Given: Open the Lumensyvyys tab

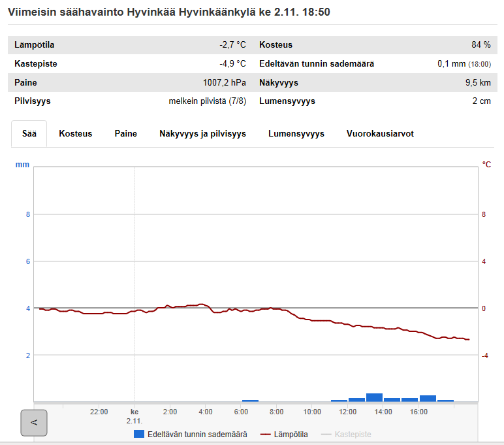Looking at the screenshot, I should [296, 133].
